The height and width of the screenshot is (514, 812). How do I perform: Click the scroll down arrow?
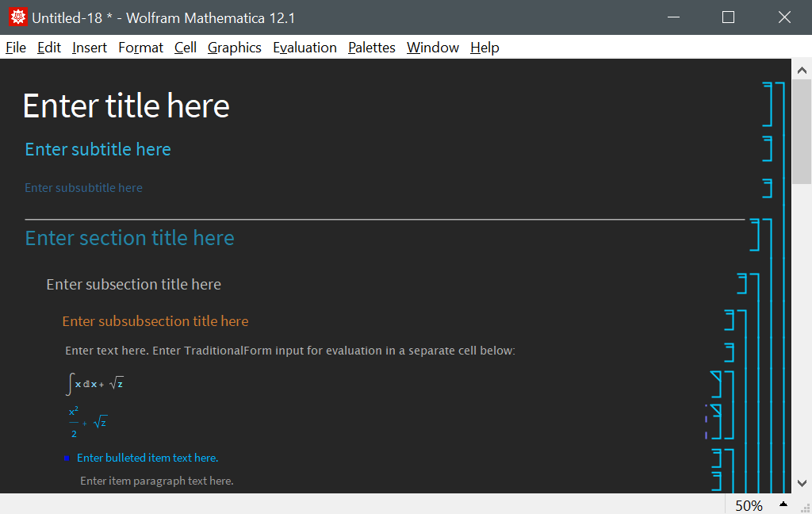click(x=802, y=483)
